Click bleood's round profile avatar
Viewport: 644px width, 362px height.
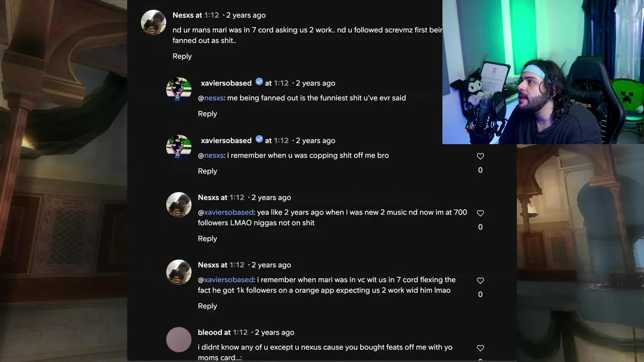[x=179, y=339]
